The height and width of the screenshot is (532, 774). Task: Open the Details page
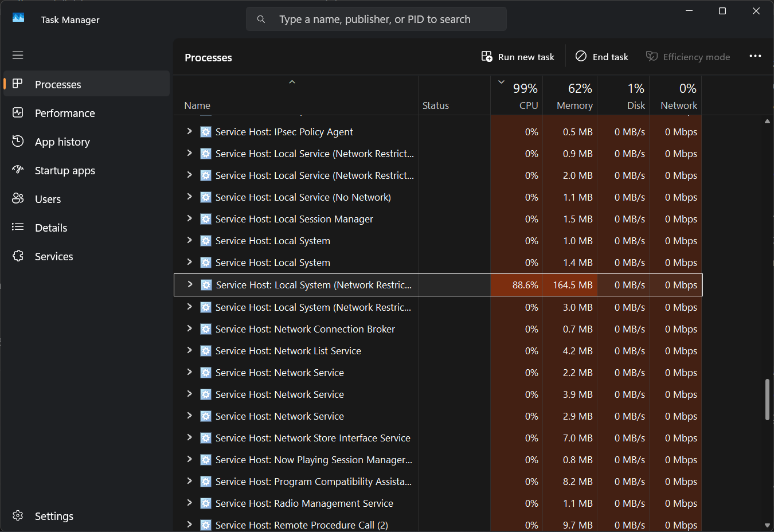pyautogui.click(x=51, y=228)
